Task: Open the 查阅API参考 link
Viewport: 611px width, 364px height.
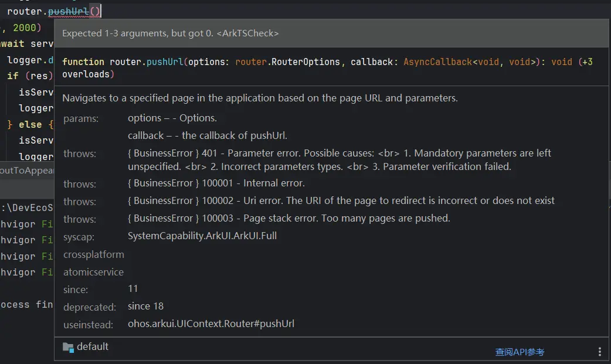Action: [520, 352]
